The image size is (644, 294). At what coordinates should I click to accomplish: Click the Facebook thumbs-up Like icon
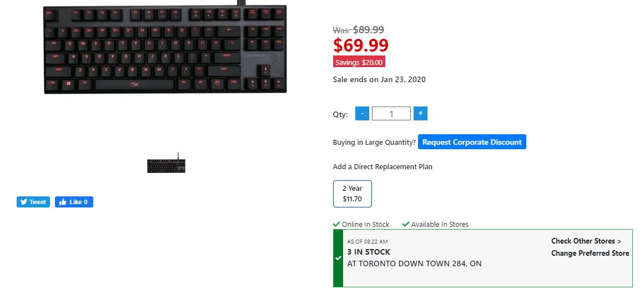62,202
